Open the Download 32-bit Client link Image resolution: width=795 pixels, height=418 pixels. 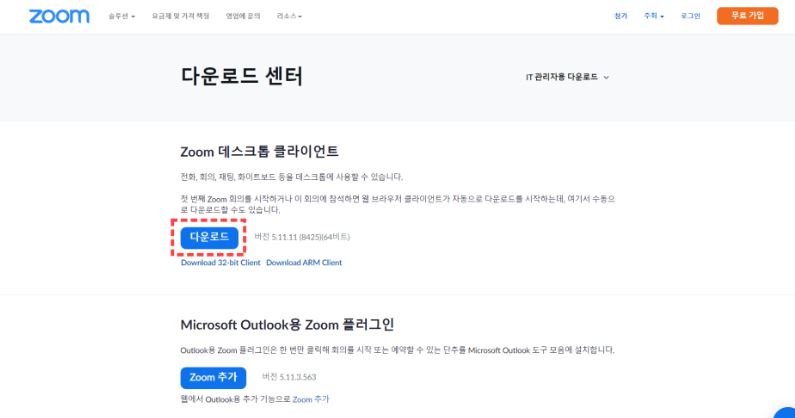[x=221, y=262]
